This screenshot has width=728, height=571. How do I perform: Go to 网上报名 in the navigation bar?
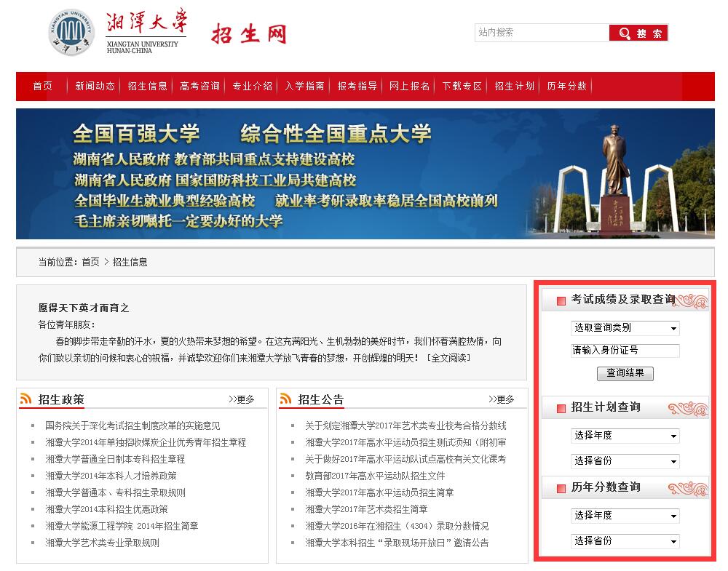(409, 86)
